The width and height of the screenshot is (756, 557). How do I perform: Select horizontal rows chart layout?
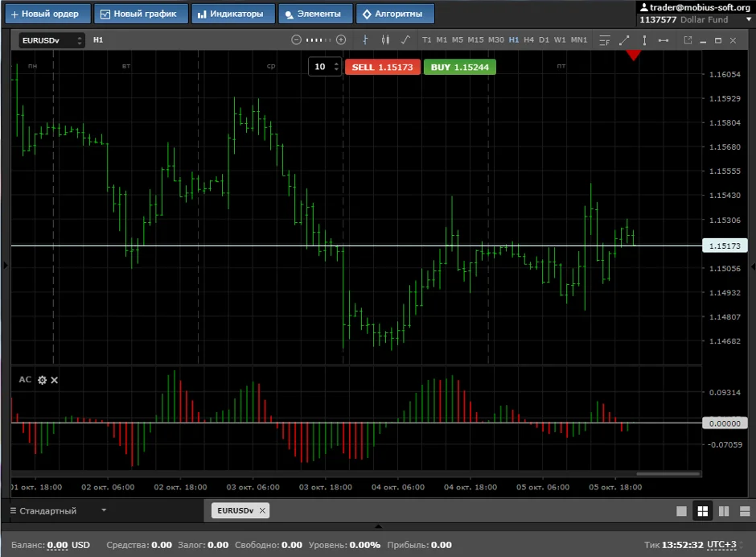[745, 511]
